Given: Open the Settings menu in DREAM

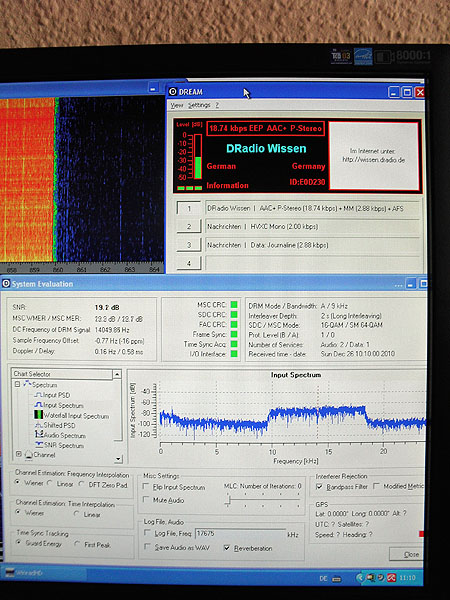Looking at the screenshot, I should point(199,105).
